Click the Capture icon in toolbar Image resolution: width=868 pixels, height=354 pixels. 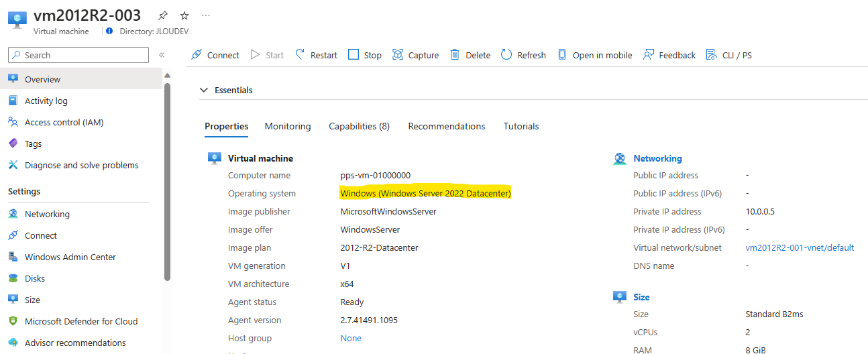pos(398,55)
